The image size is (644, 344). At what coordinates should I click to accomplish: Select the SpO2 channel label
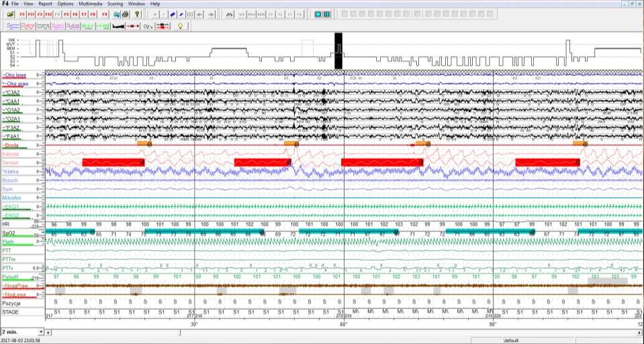(x=9, y=233)
